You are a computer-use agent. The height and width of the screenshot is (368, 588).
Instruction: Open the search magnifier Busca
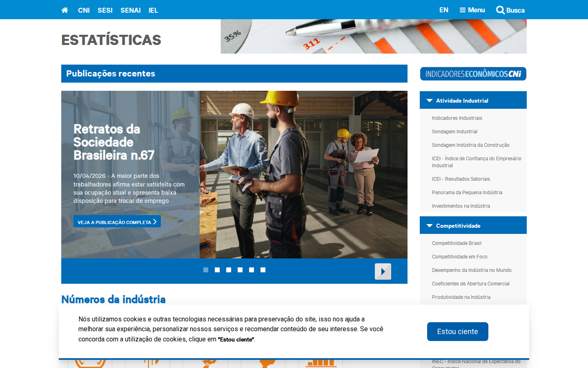pos(510,10)
